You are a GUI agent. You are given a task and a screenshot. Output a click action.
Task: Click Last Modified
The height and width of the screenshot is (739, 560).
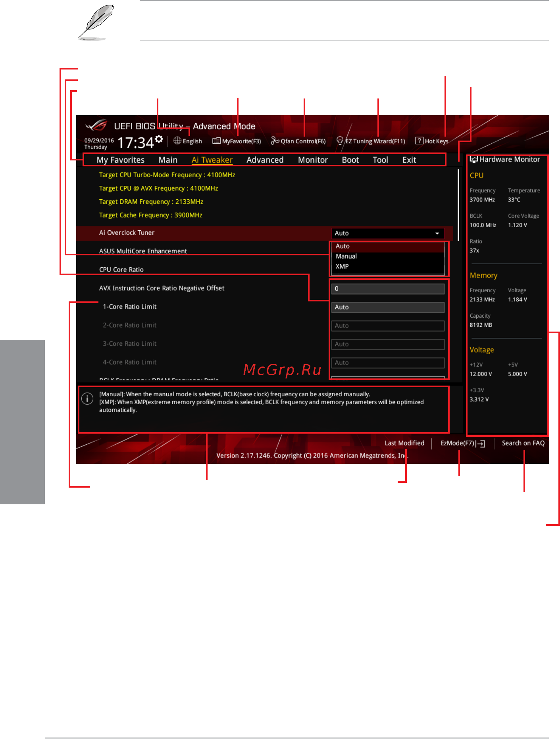pos(404,443)
